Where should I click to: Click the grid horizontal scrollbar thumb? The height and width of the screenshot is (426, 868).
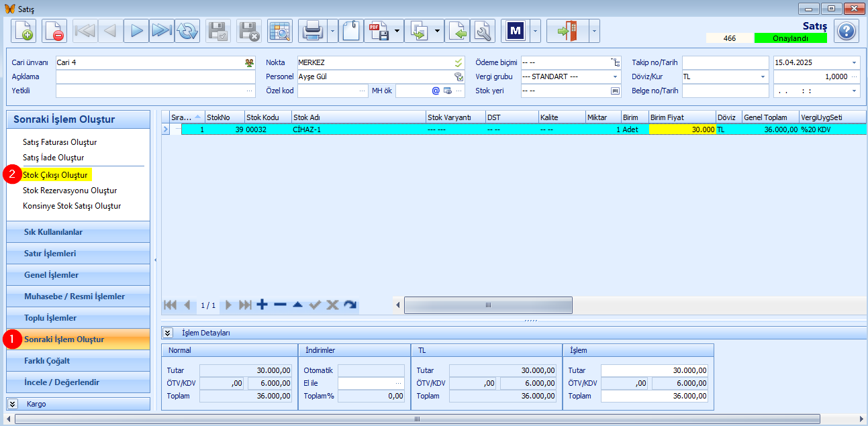tap(488, 305)
